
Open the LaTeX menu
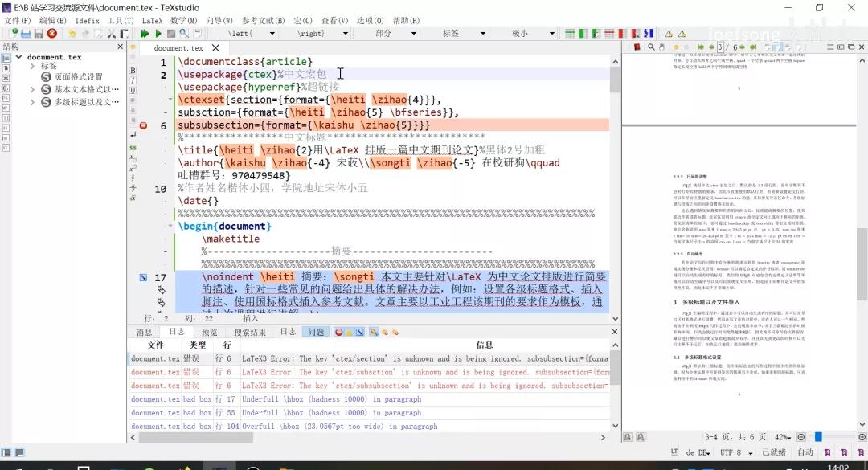152,20
